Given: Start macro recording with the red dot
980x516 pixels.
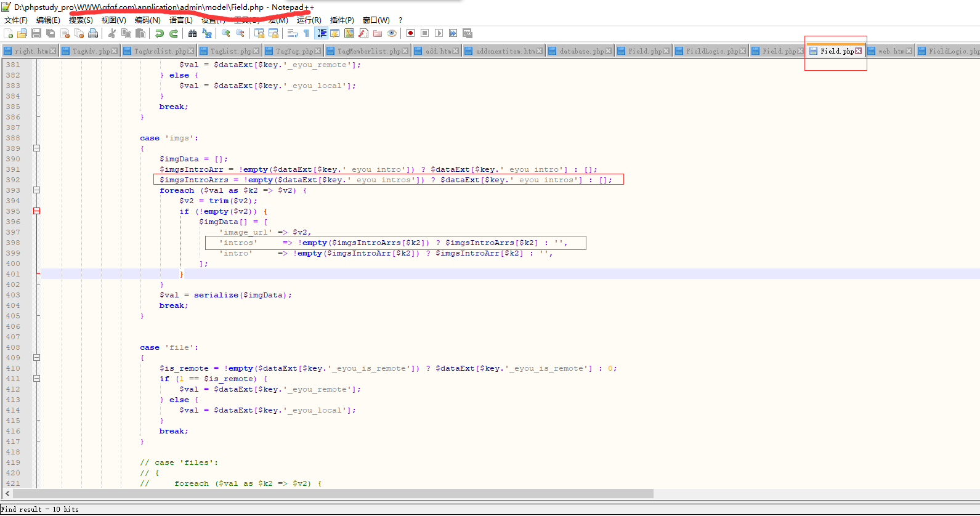Looking at the screenshot, I should (410, 33).
